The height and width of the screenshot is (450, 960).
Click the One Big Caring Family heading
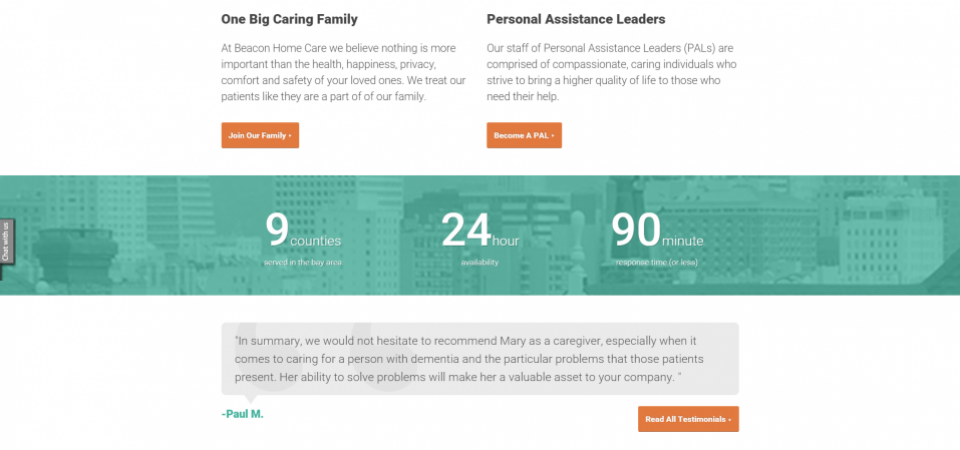pos(289,19)
